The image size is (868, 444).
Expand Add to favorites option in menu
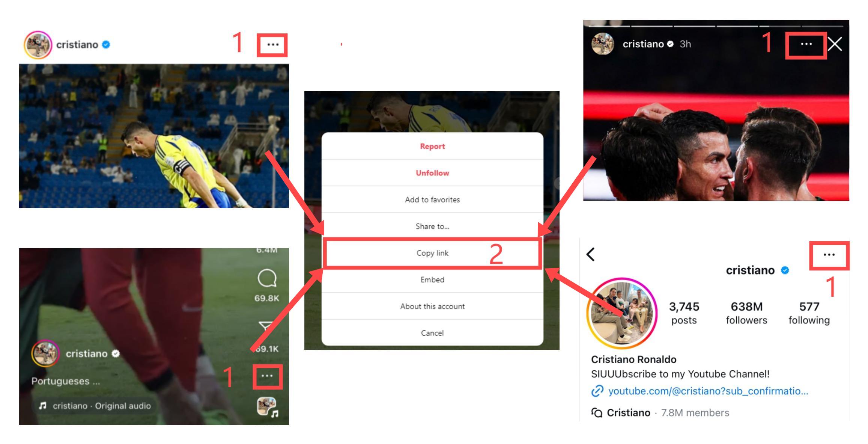coord(432,199)
